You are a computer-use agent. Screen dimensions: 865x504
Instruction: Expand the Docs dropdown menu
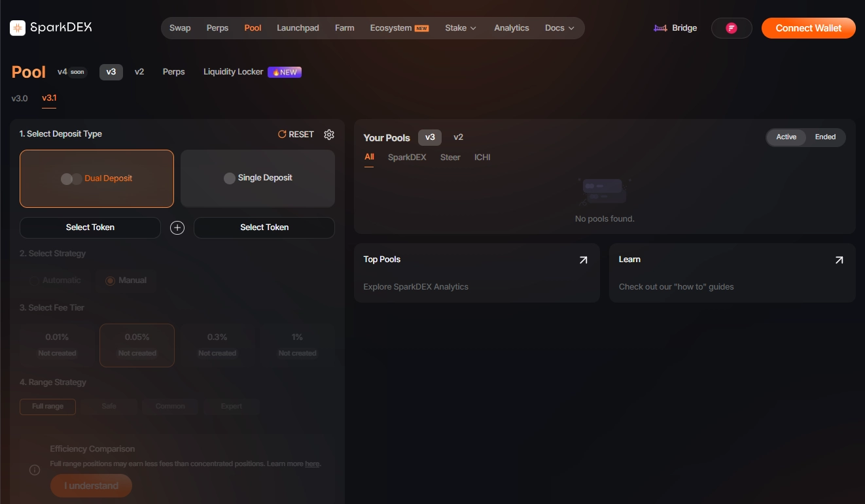pos(559,28)
